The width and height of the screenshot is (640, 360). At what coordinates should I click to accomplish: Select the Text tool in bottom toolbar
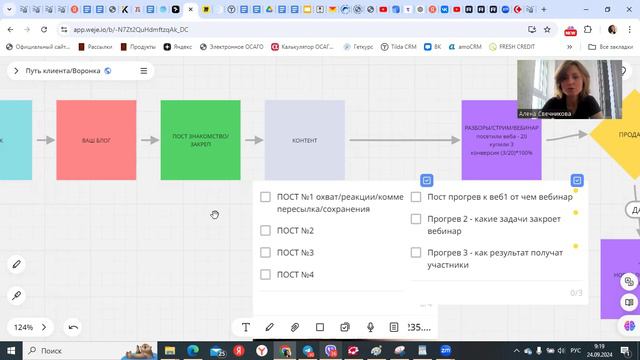pyautogui.click(x=246, y=327)
